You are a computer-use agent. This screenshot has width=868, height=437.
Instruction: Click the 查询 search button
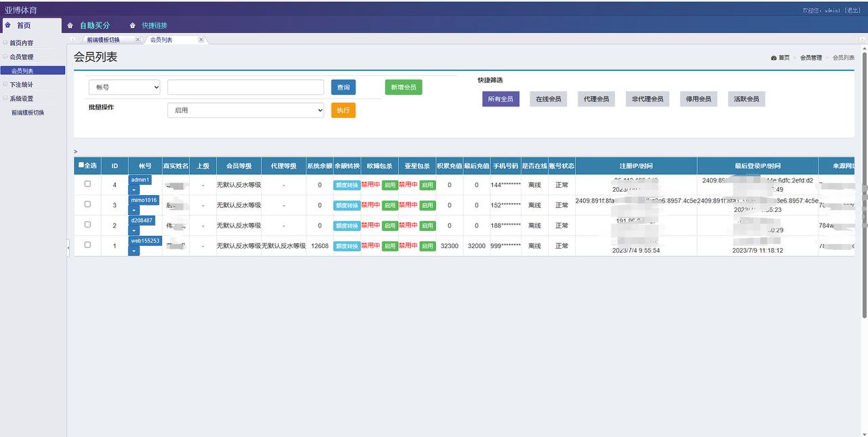(343, 87)
